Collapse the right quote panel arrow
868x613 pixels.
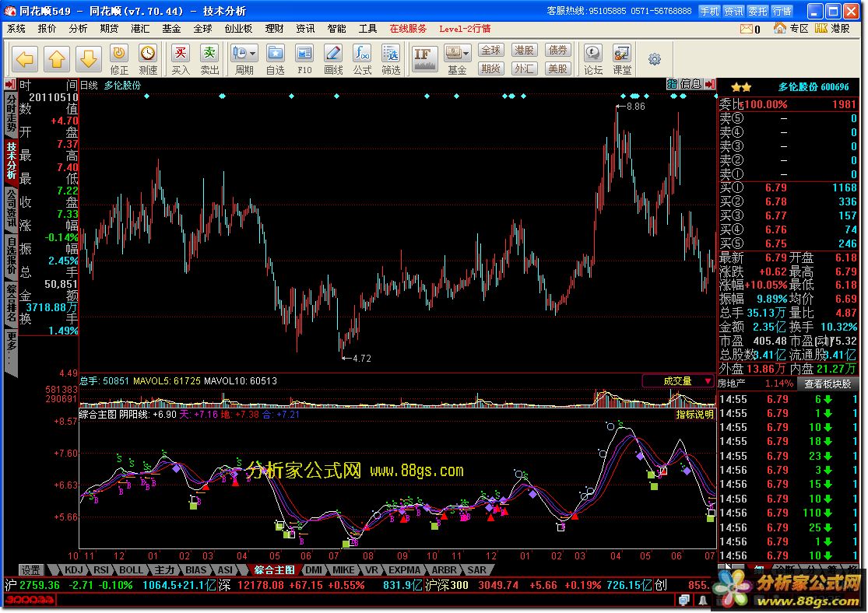point(710,84)
